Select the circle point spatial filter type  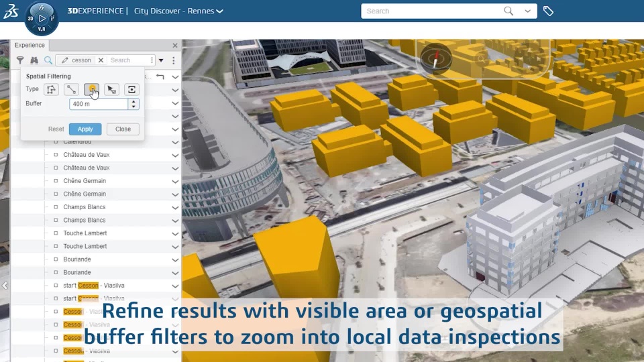pyautogui.click(x=92, y=89)
